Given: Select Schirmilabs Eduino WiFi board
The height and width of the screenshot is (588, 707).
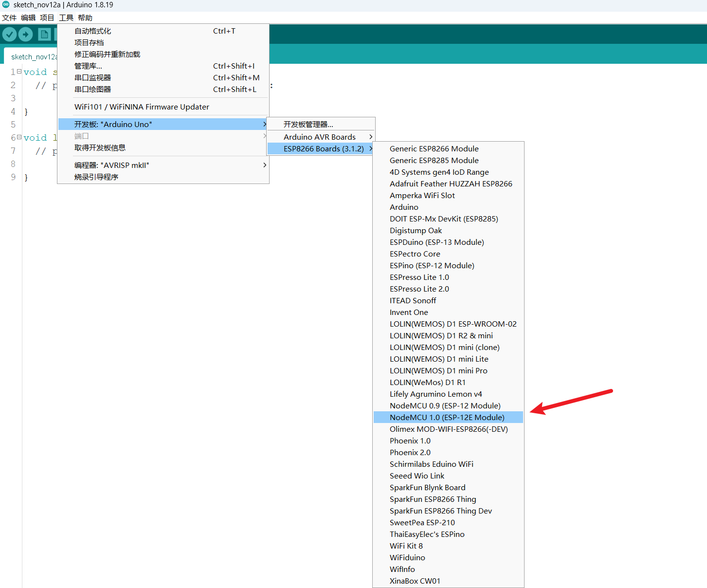Looking at the screenshot, I should [x=448, y=464].
